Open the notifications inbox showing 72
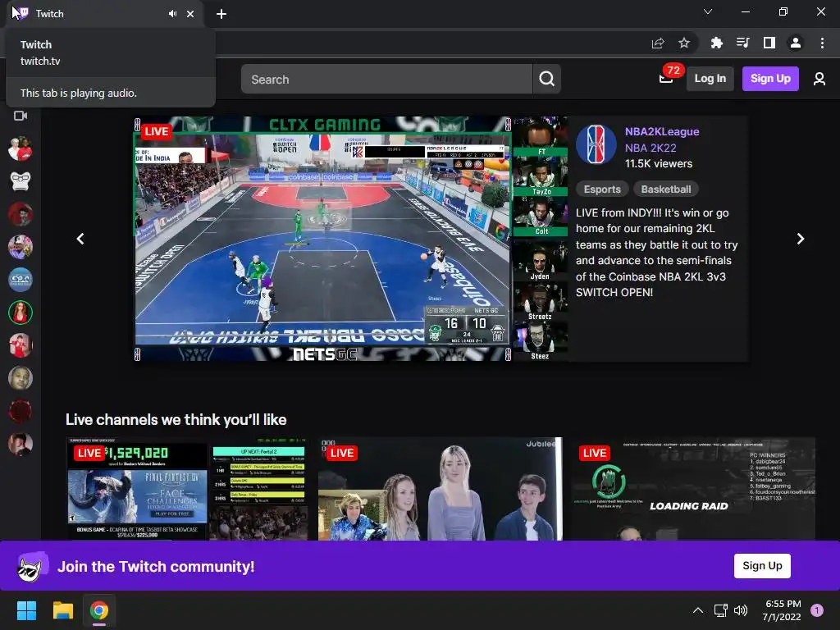The height and width of the screenshot is (630, 840). (666, 79)
